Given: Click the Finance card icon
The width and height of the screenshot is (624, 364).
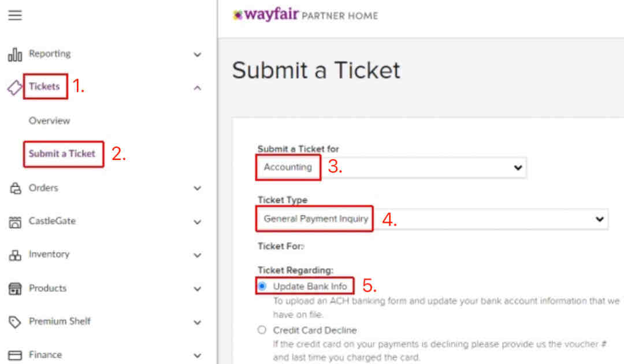Looking at the screenshot, I should pyautogui.click(x=16, y=355).
